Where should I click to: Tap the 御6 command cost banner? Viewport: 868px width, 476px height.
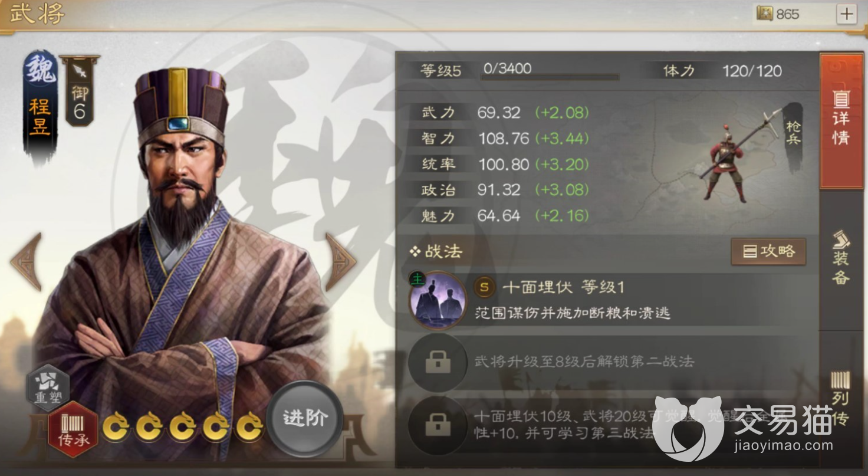(x=79, y=91)
